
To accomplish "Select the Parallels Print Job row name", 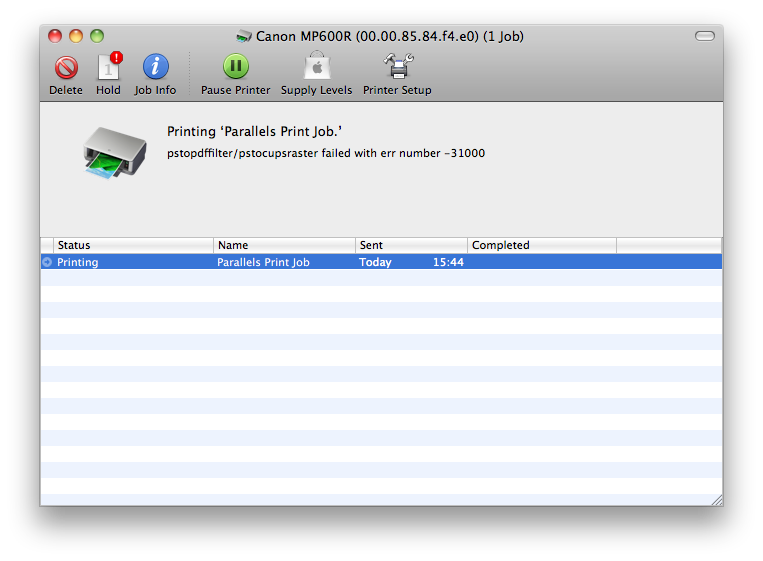I will pyautogui.click(x=263, y=262).
